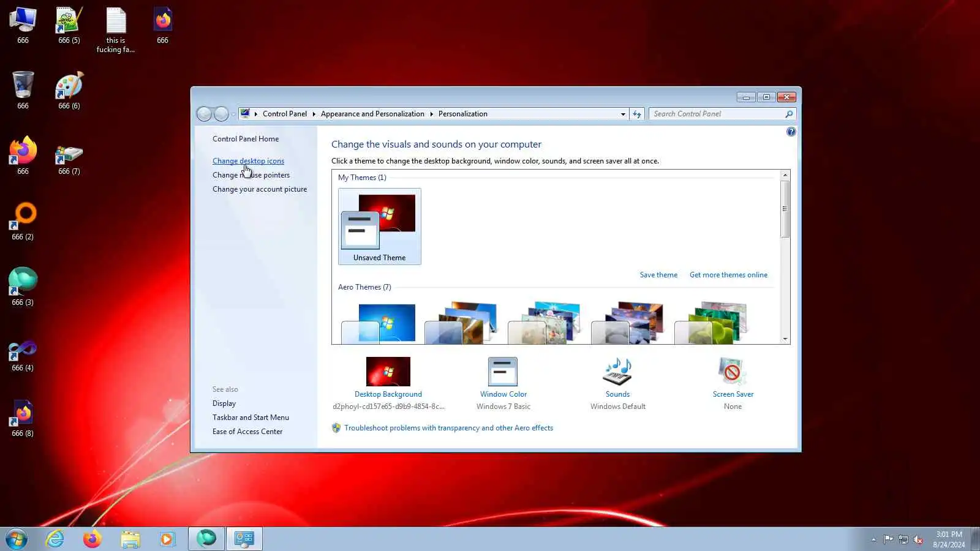Viewport: 980px width, 551px height.
Task: Click the theme list scroll down arrow
Action: coord(785,339)
